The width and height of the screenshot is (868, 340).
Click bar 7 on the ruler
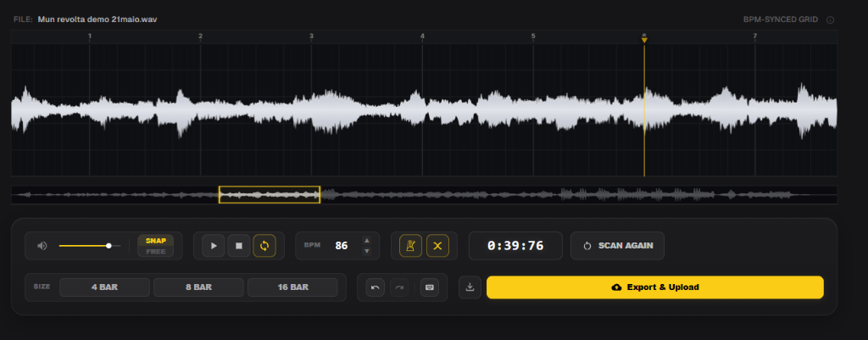click(x=754, y=36)
